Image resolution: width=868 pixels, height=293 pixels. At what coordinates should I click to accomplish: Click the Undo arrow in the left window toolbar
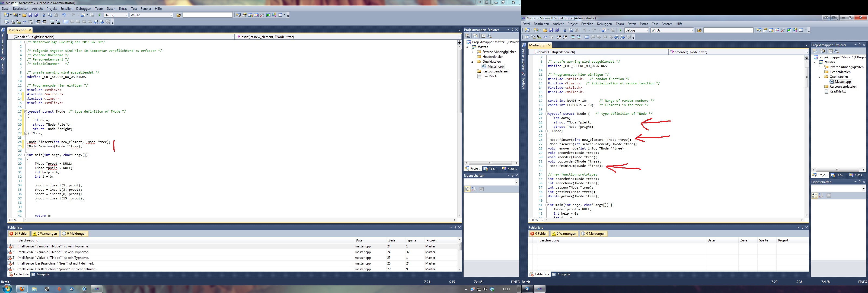(64, 15)
